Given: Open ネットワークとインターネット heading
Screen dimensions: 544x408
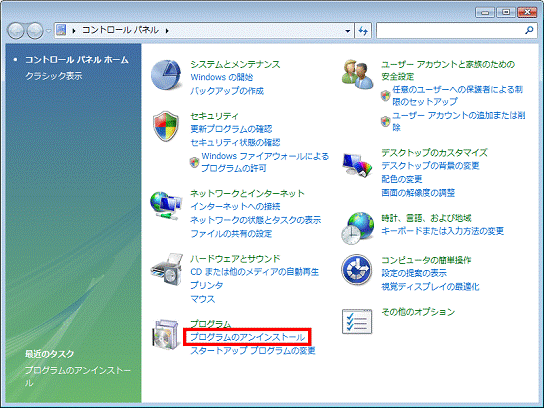Looking at the screenshot, I should (247, 193).
